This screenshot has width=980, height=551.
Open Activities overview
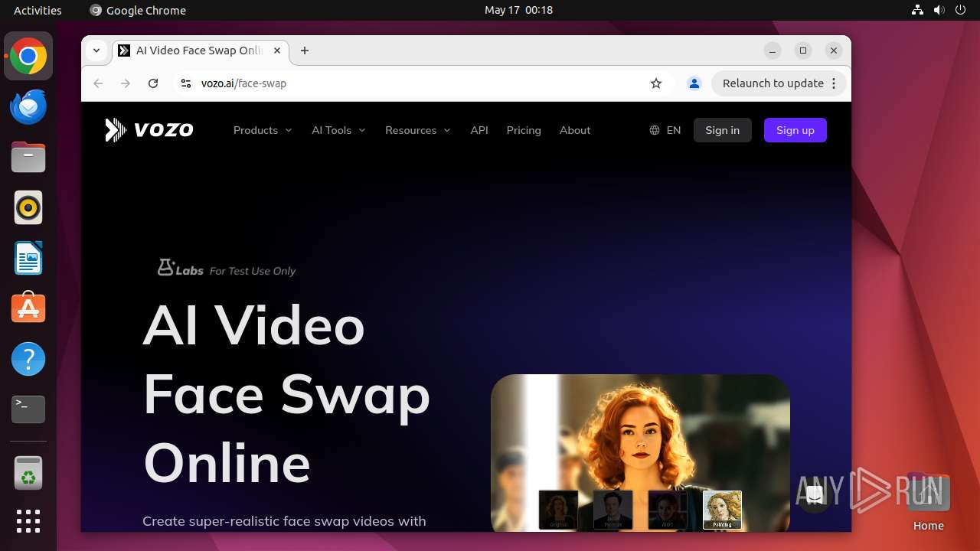38,10
